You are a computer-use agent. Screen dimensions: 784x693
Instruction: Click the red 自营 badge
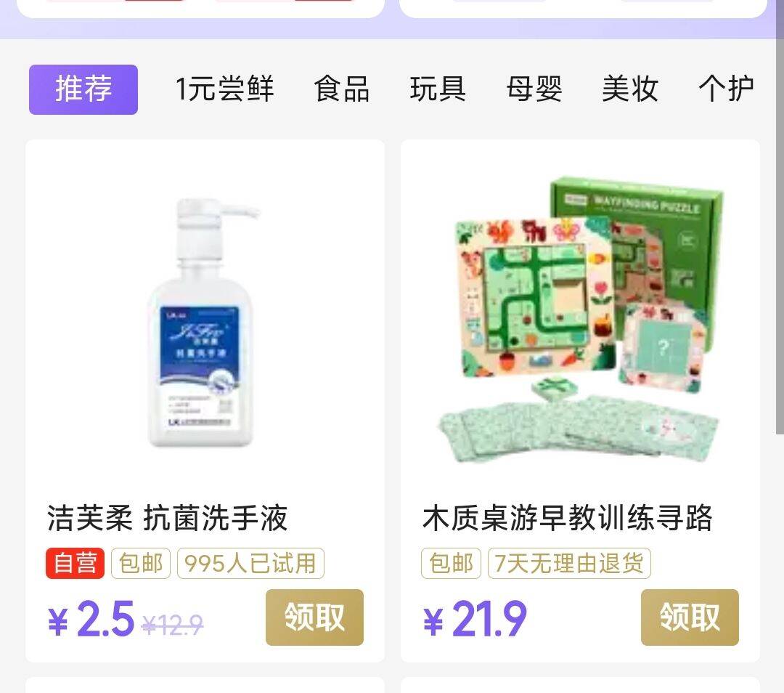coord(75,564)
